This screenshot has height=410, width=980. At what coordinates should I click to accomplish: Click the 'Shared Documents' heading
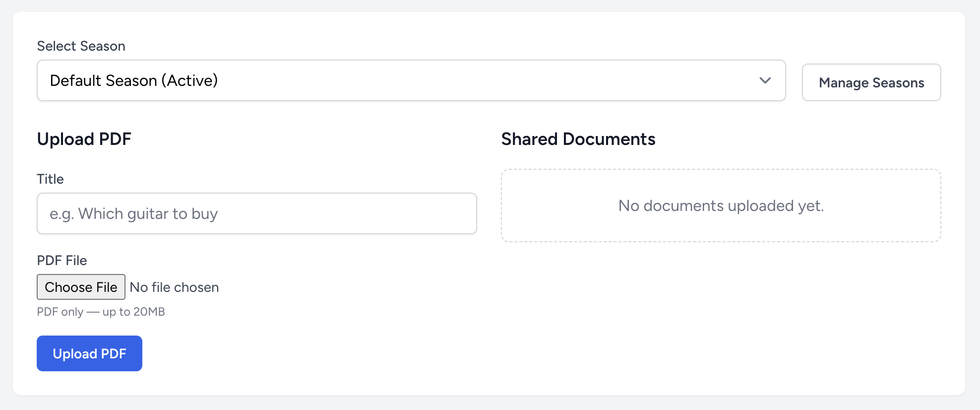[578, 139]
